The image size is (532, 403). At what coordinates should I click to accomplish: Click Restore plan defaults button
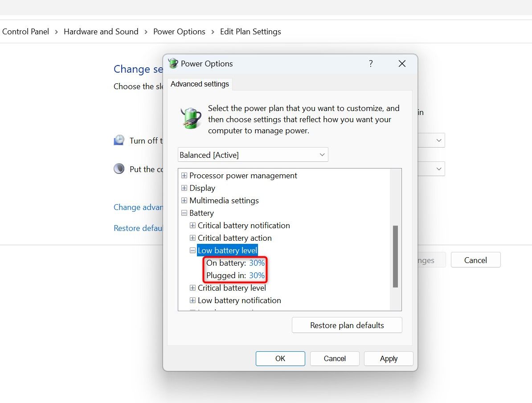click(347, 325)
